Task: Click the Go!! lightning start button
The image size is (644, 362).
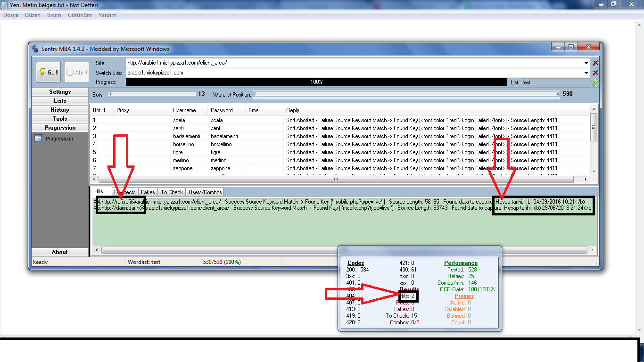Action: click(x=48, y=72)
